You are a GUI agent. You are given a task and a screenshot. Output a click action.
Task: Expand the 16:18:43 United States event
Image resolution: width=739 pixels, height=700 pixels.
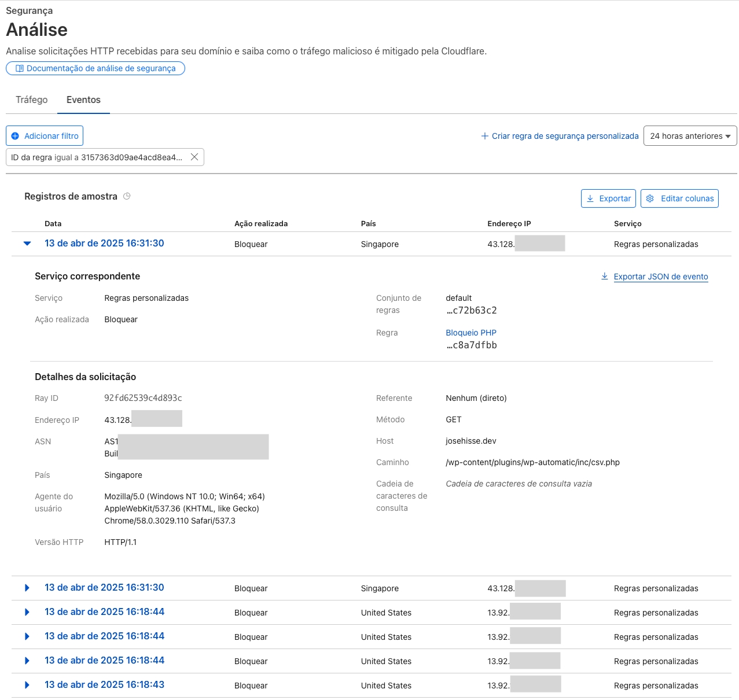pyautogui.click(x=27, y=685)
